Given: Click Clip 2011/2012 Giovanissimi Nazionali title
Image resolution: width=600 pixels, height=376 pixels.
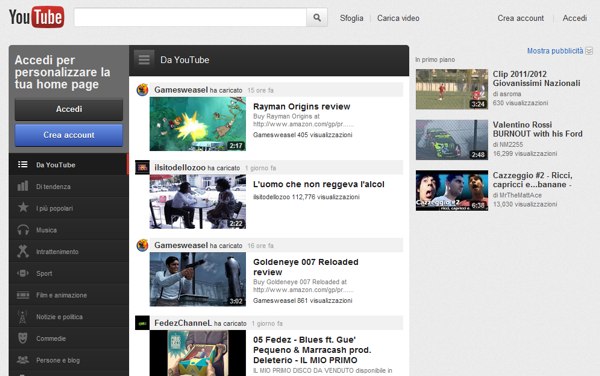Looking at the screenshot, I should coord(536,79).
